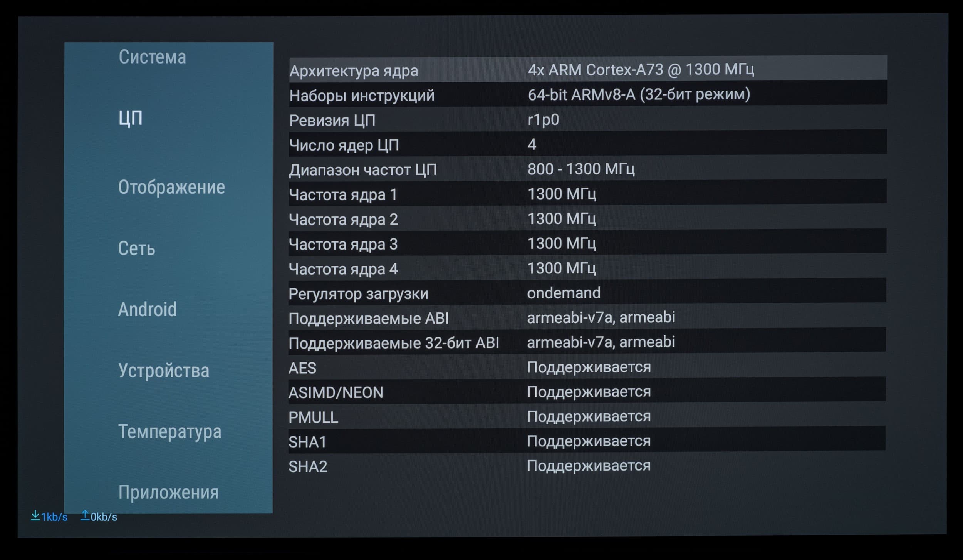Image resolution: width=963 pixels, height=560 pixels.
Task: Select the Регулятор загрузки row
Action: pos(587,293)
